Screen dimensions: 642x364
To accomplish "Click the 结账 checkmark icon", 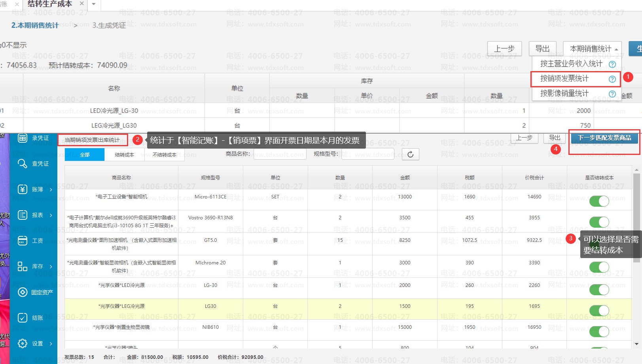I will [x=23, y=318].
